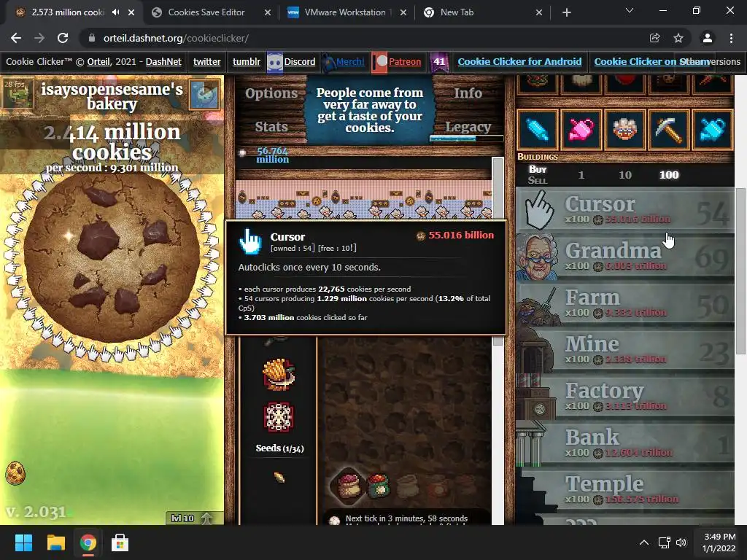Switch store mode to Buy
This screenshot has height=560, width=747.
[x=538, y=169]
